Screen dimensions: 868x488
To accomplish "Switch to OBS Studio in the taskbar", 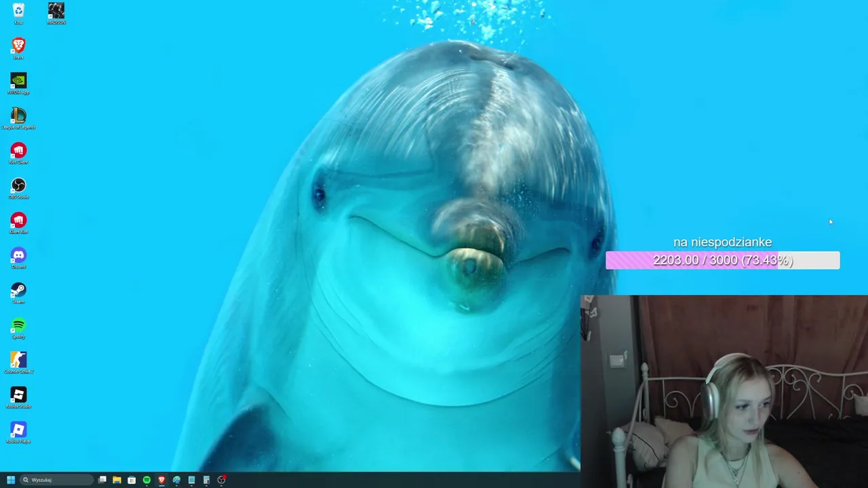I will click(221, 480).
